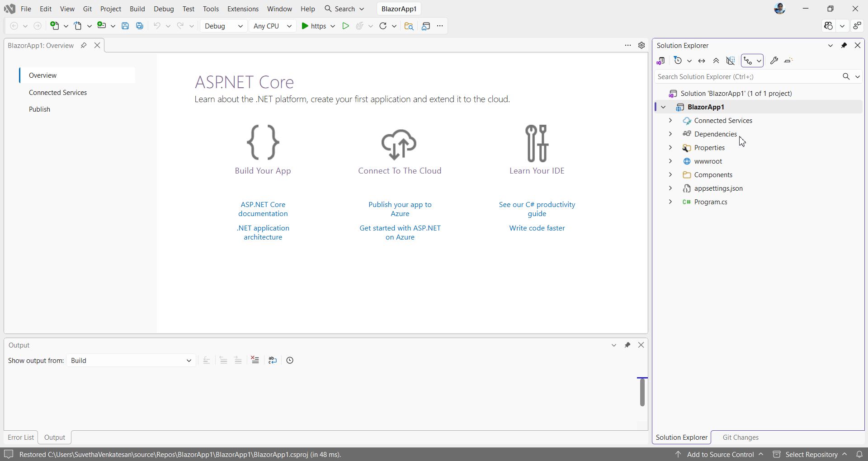868x461 pixels.
Task: Open Properties via the wrench icon
Action: pyautogui.click(x=774, y=61)
